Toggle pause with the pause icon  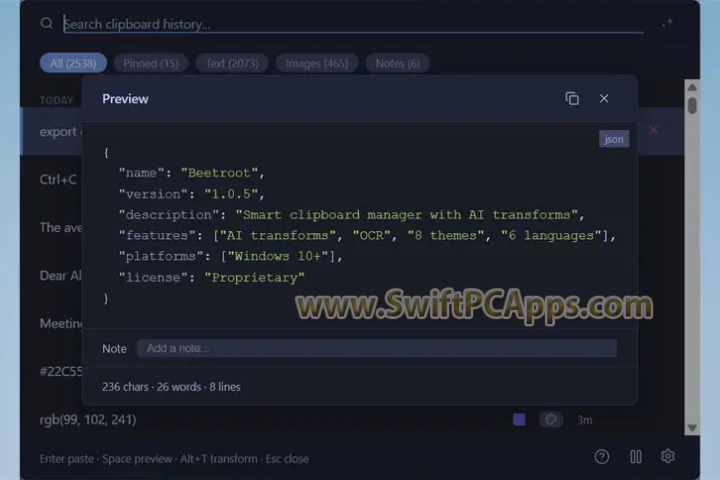point(636,457)
